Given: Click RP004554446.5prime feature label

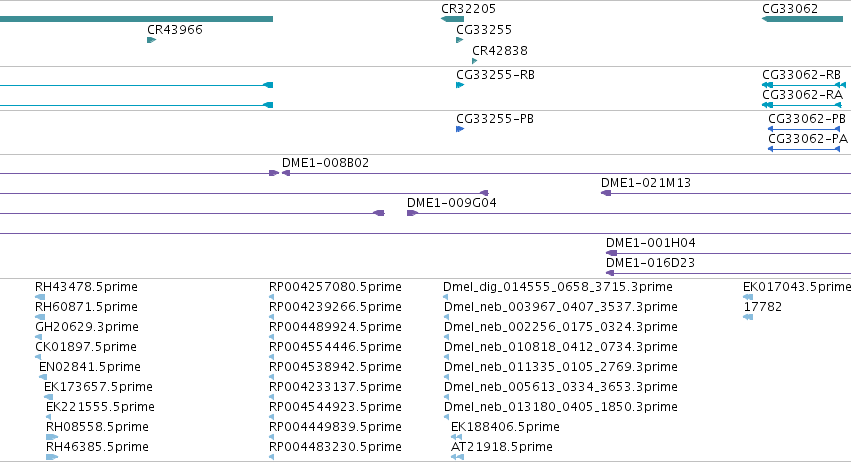Looking at the screenshot, I should click(335, 347).
